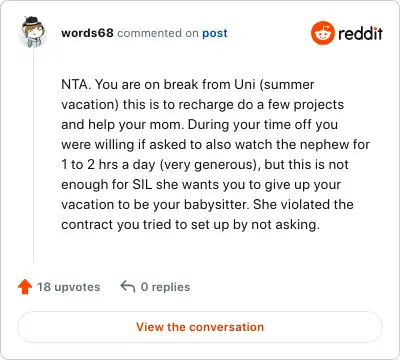Click the Reddit Snoo logo icon
The height and width of the screenshot is (360, 400).
(x=322, y=33)
